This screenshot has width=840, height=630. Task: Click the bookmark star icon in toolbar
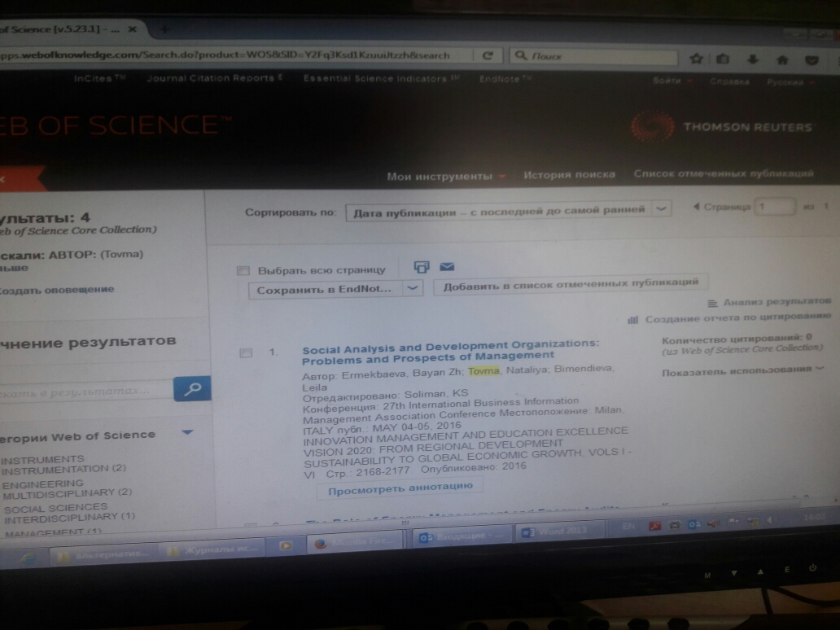click(696, 59)
